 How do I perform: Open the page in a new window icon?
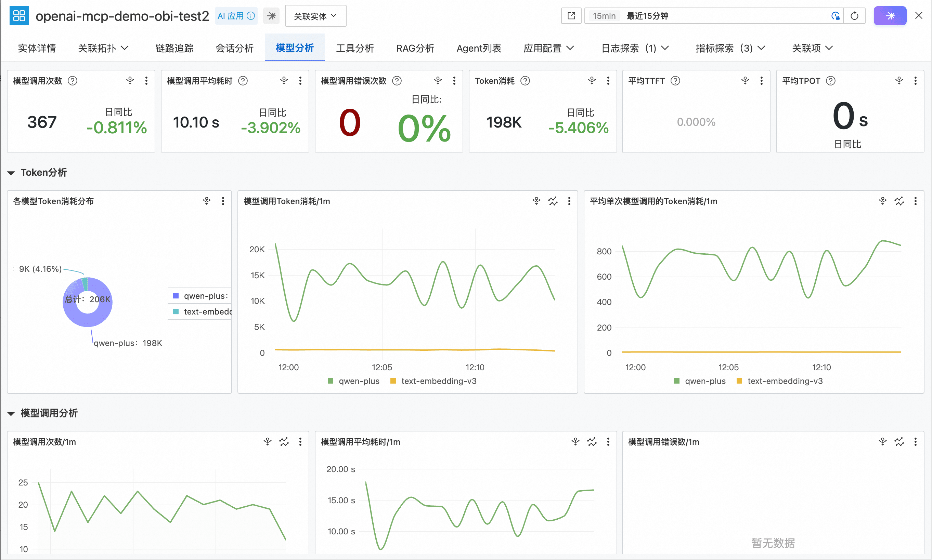coord(571,16)
